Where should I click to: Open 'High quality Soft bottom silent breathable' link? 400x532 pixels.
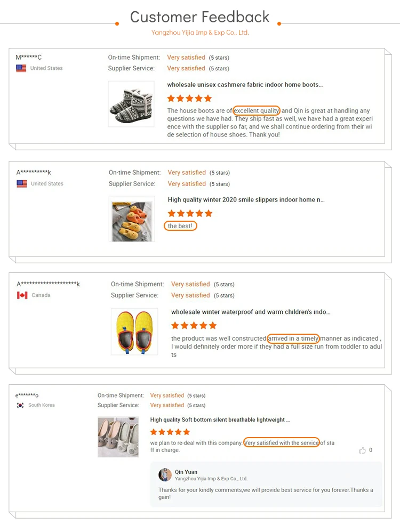220,420
